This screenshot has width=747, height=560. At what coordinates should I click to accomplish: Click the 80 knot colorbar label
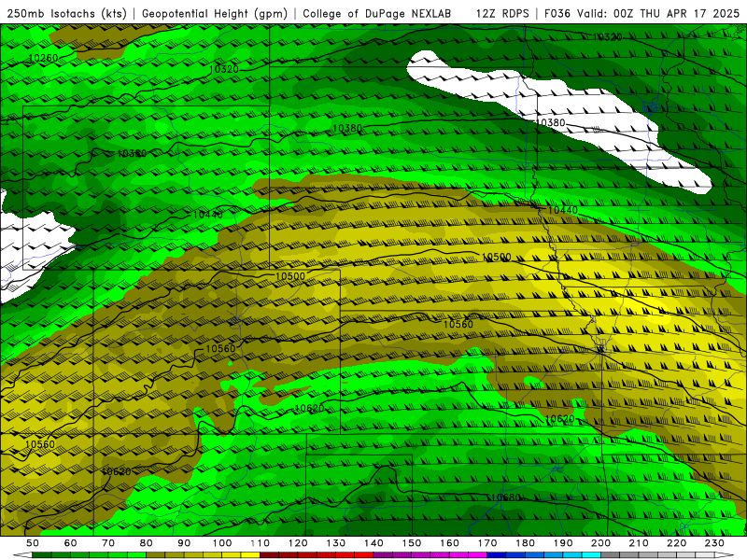[147, 543]
